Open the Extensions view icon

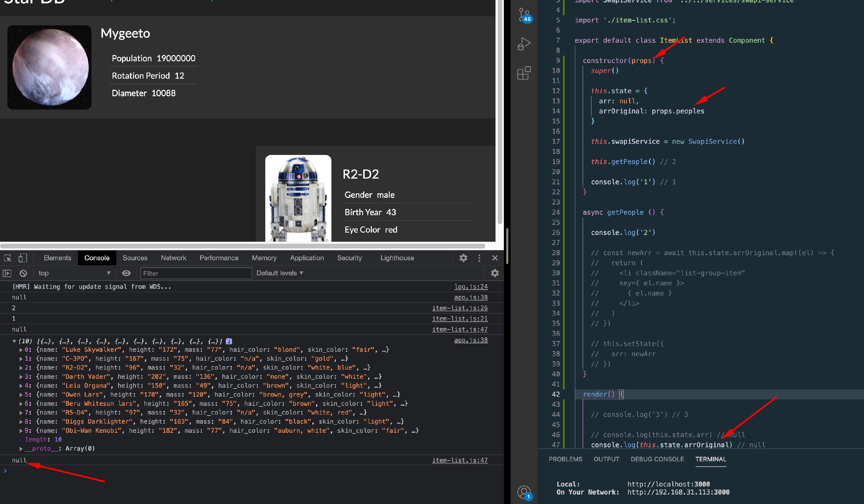(524, 73)
